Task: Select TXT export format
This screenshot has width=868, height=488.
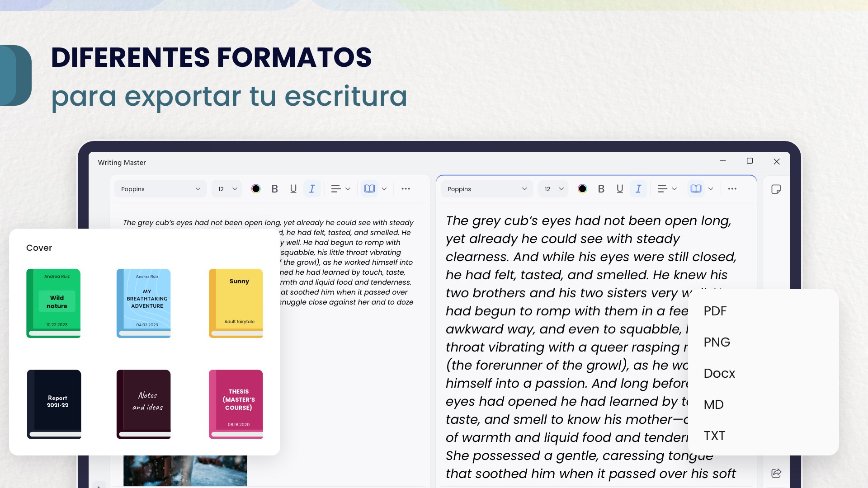Action: point(714,436)
